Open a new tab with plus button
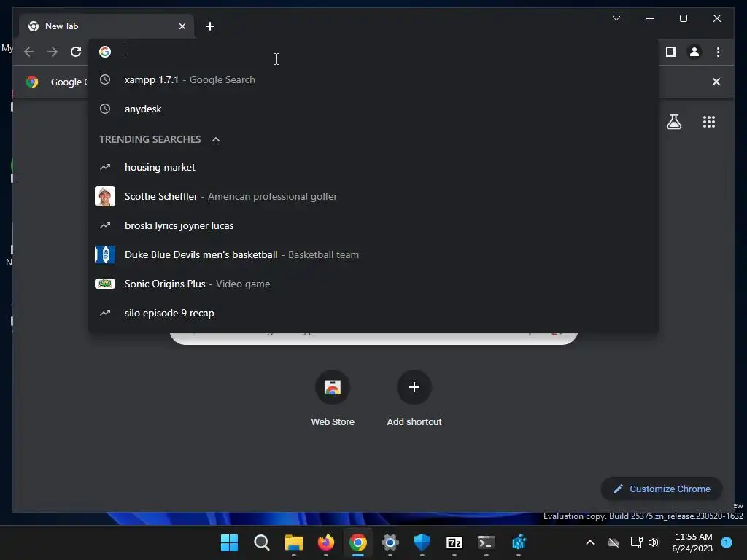Screen dimensions: 747x560 (x=209, y=26)
